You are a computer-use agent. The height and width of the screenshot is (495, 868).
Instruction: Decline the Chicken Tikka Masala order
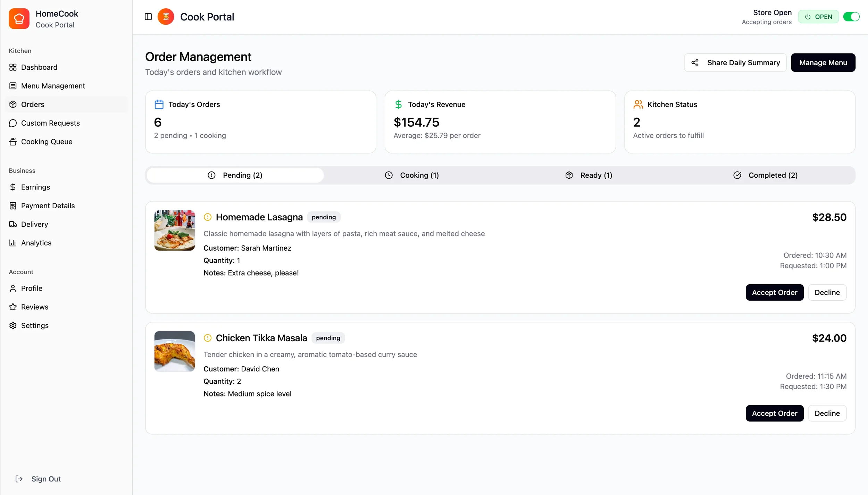click(x=827, y=413)
